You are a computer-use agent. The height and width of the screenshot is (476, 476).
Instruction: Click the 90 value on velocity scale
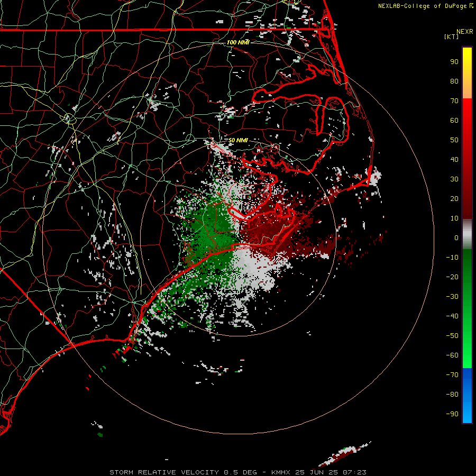(454, 62)
